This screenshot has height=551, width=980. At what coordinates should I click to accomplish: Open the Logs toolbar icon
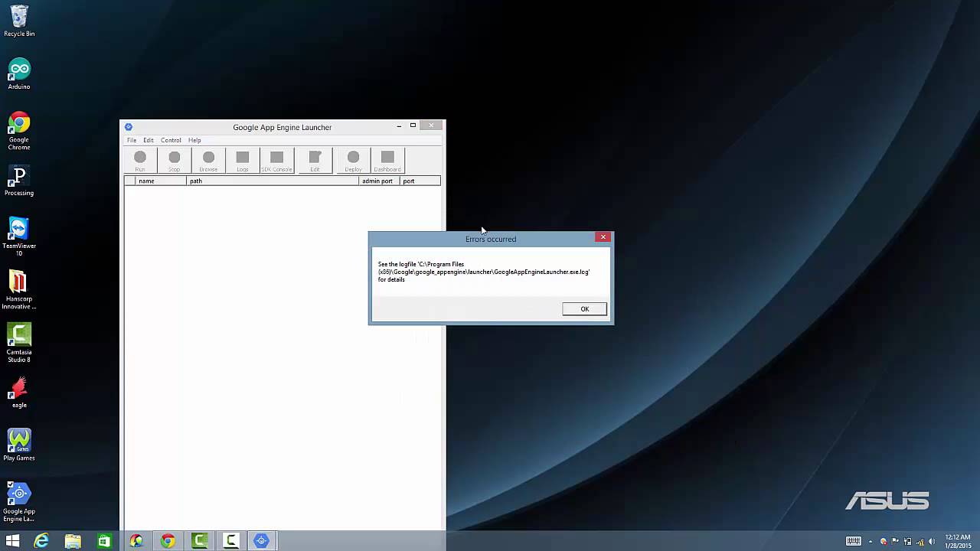pyautogui.click(x=243, y=161)
